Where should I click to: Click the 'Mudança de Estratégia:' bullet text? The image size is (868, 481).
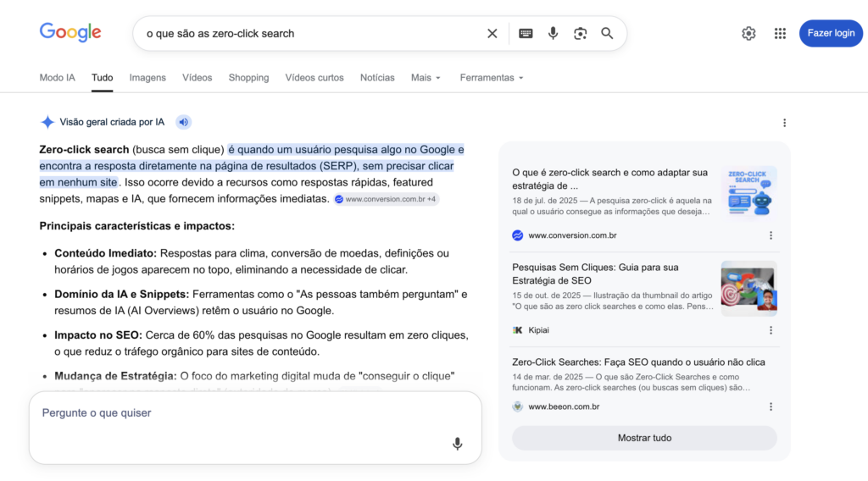pos(115,376)
